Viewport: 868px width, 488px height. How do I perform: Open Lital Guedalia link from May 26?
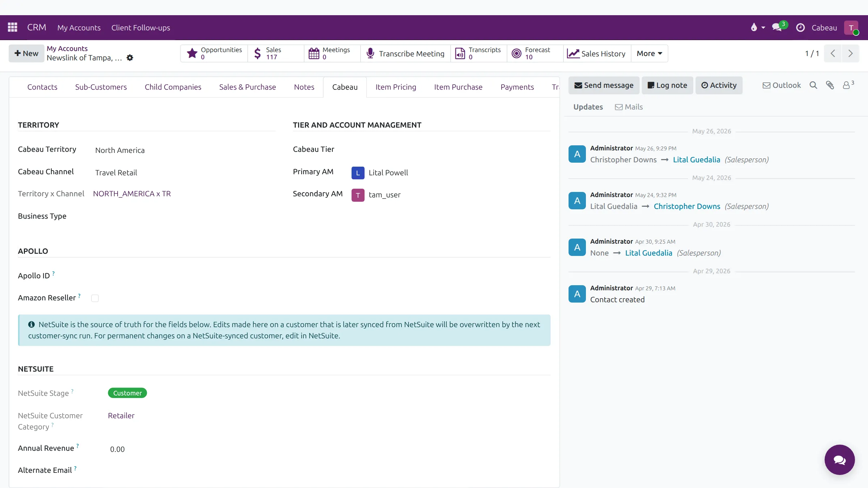click(x=696, y=160)
